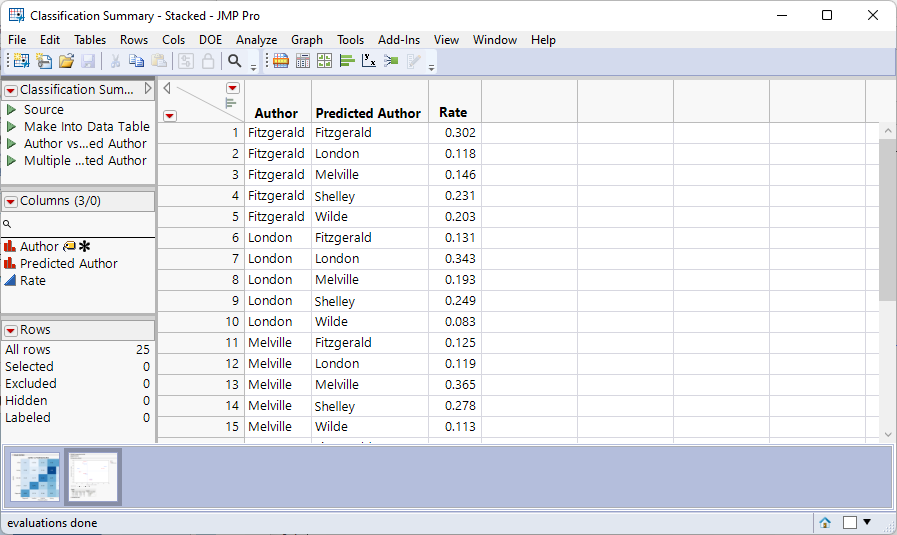897x535 pixels.
Task: Click the Distribution green bars icon
Action: pyautogui.click(x=347, y=61)
